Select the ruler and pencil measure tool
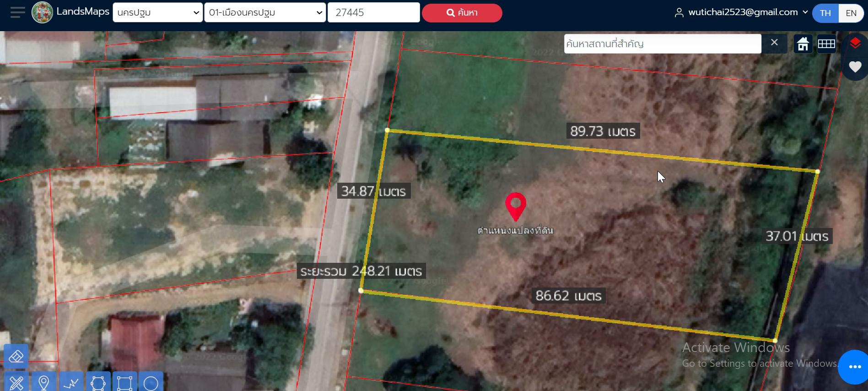This screenshot has width=868, height=391. coord(16,382)
